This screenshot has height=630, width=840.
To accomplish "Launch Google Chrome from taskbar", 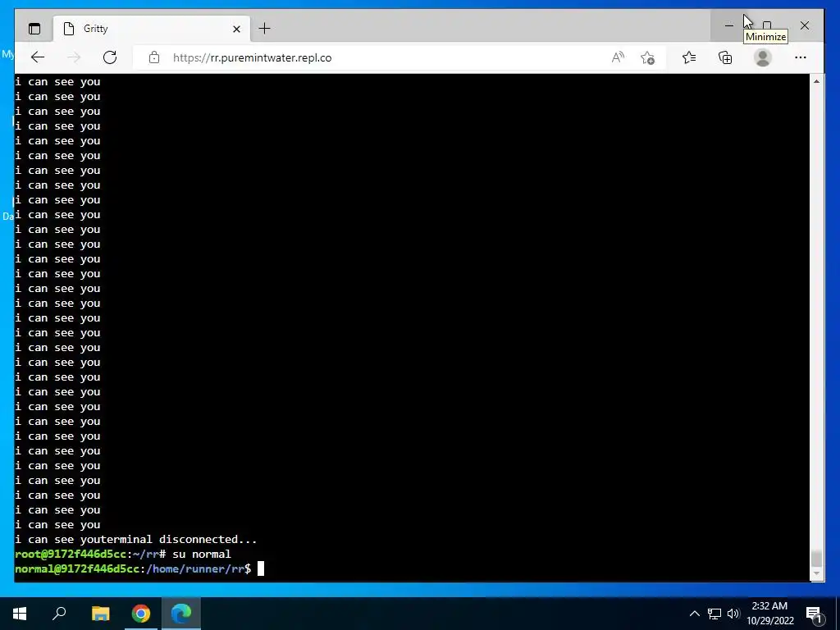I will pos(141,614).
